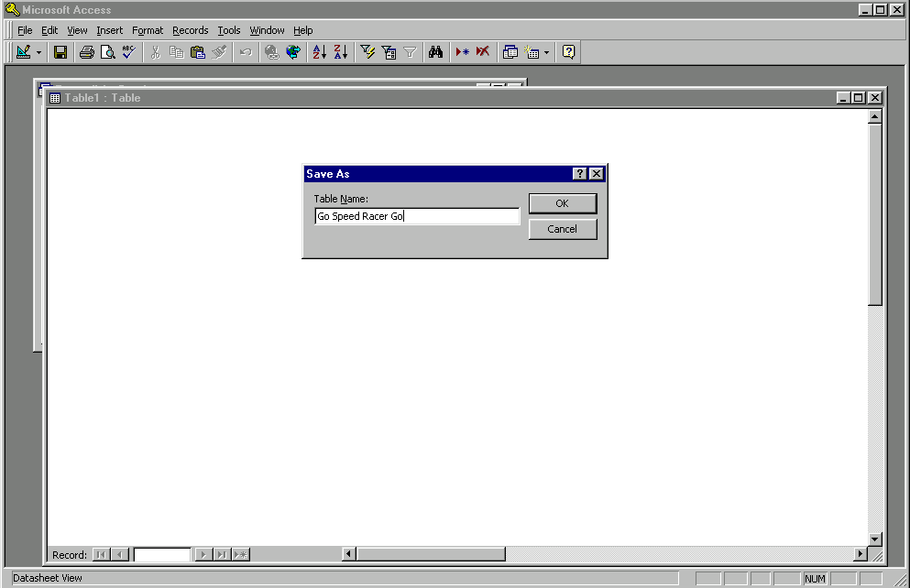Viewport: 910px width, 588px height.
Task: Click the Insert Hyperlink icon
Action: point(271,52)
